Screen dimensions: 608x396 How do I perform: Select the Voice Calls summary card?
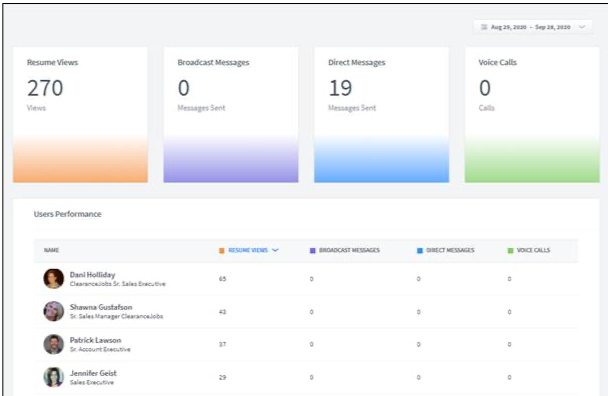click(532, 115)
